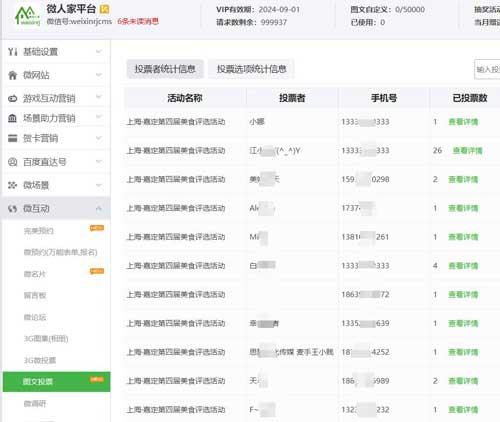Click the yellow badge beside 微人家平台

104,9
